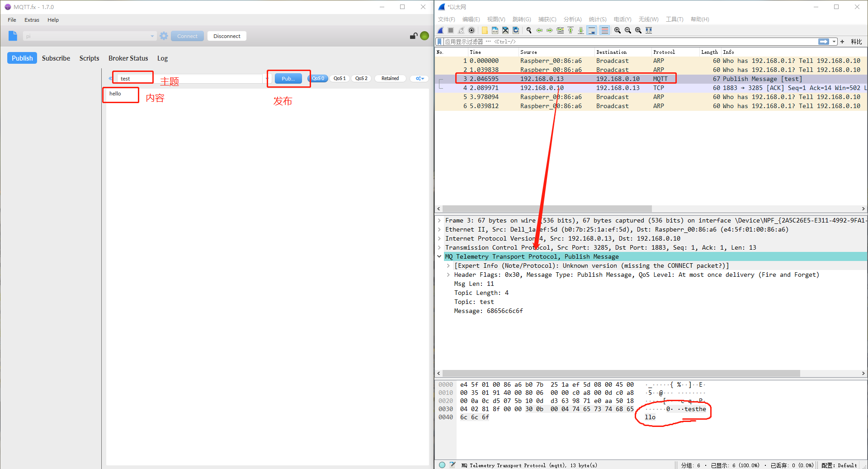Viewport: 868px width, 469px height.
Task: Add a display filter button with plus
Action: pos(842,42)
